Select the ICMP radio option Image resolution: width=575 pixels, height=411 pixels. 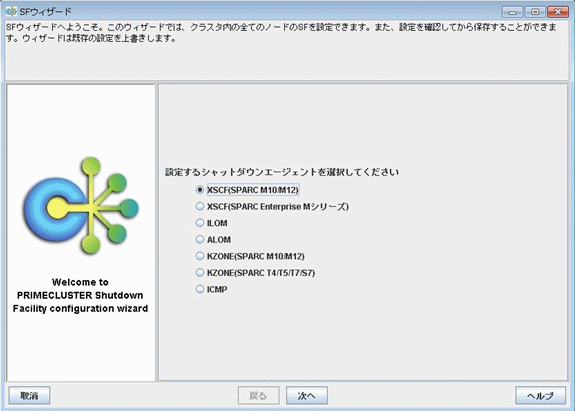tap(199, 289)
